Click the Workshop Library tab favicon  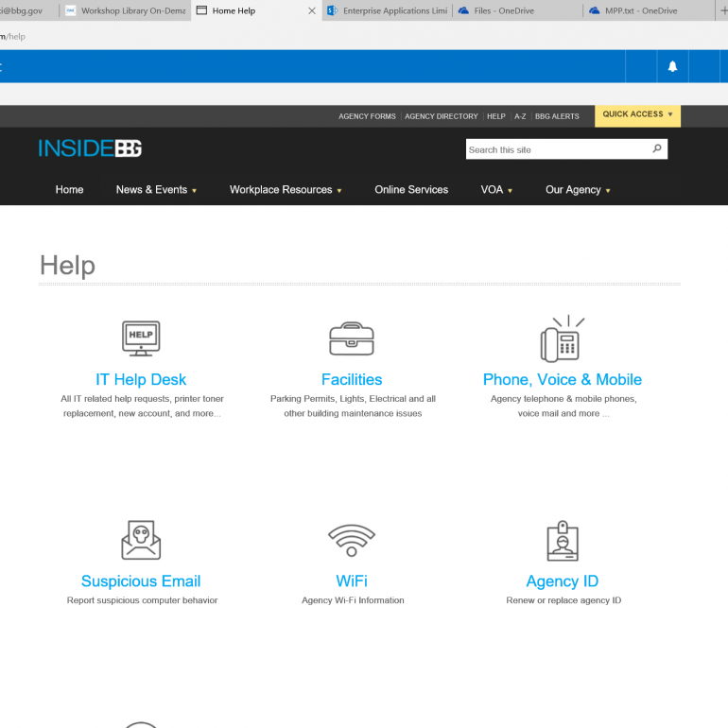71,10
